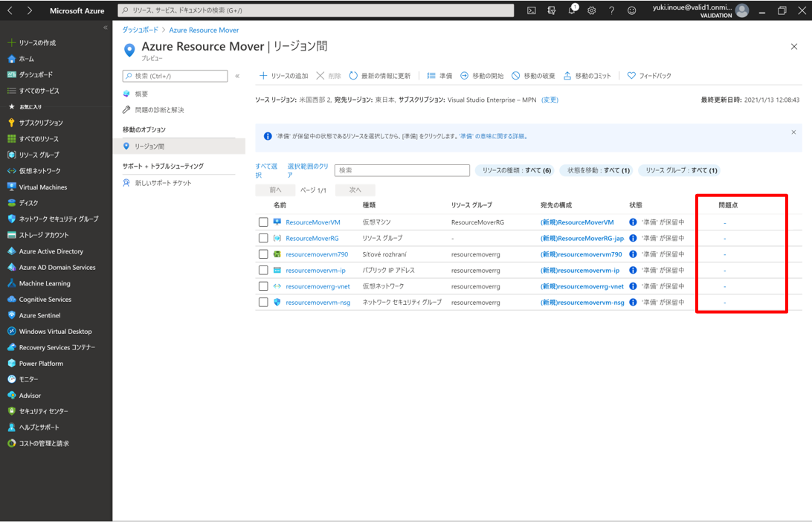Dismiss the blue information banner
This screenshot has width=812, height=522.
[793, 132]
